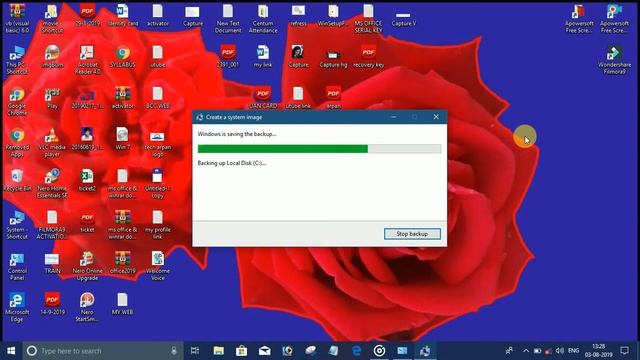Select the SYLLABUS Chrome shortcut icon
The image size is (640, 360).
pyautogui.click(x=122, y=57)
